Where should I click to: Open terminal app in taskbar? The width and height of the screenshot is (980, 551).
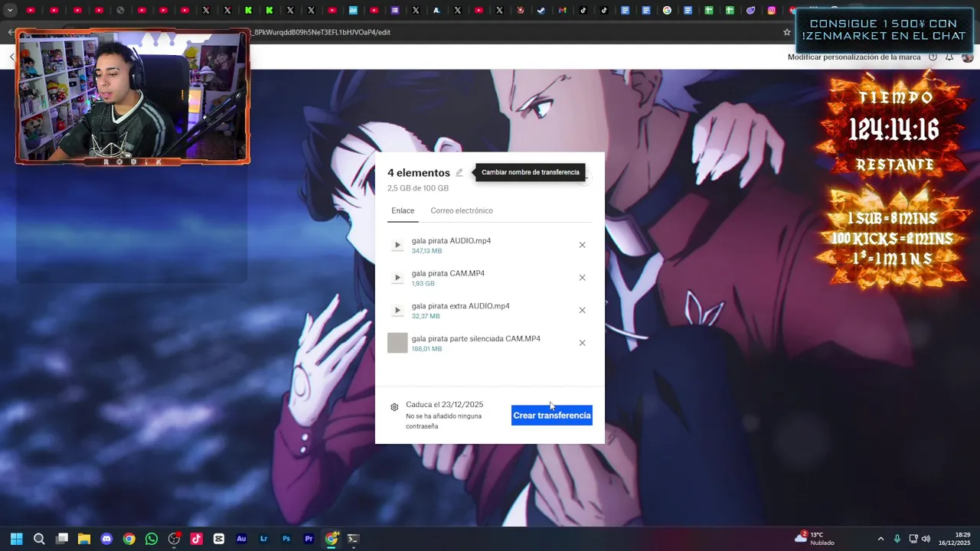coord(353,539)
